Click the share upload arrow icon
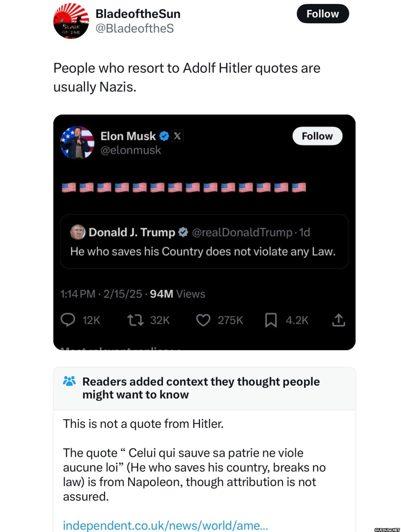 pyautogui.click(x=338, y=320)
